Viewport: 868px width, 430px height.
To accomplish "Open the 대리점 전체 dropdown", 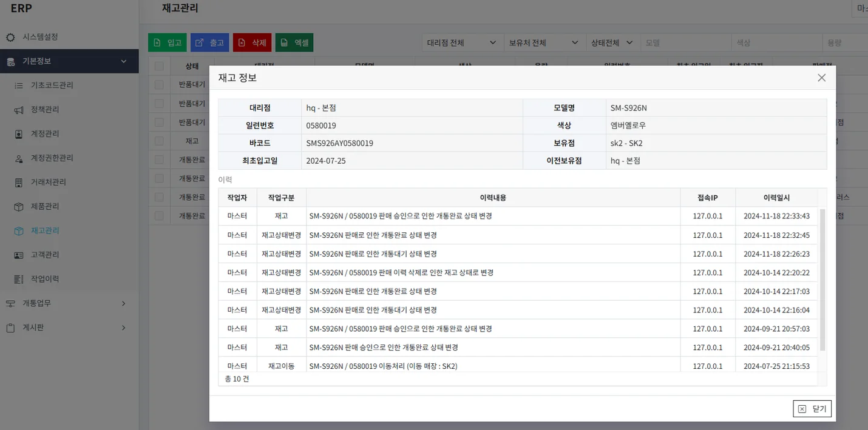I will tap(461, 42).
